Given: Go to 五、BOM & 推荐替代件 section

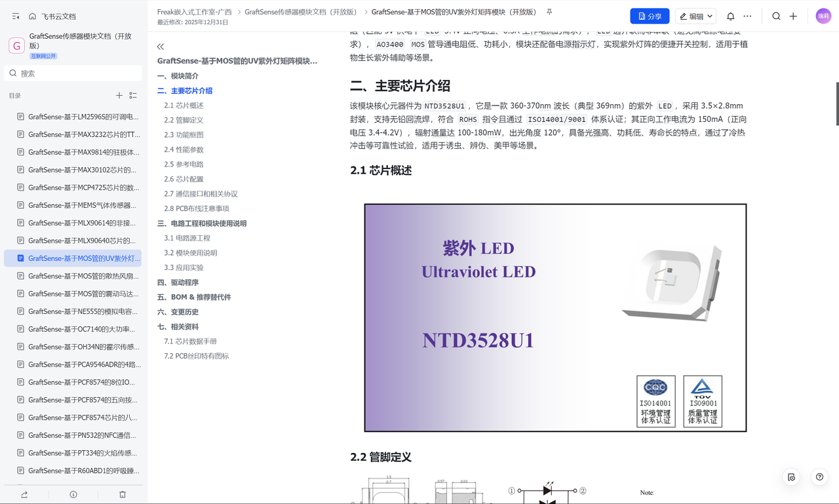Looking at the screenshot, I should 194,297.
